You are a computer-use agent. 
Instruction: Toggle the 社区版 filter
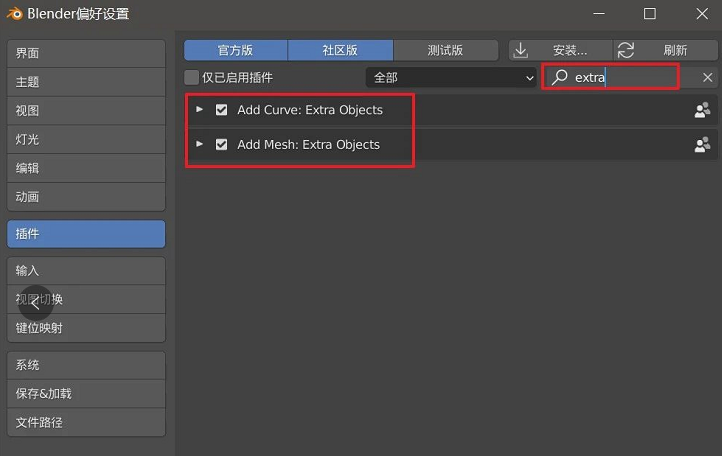click(x=340, y=50)
